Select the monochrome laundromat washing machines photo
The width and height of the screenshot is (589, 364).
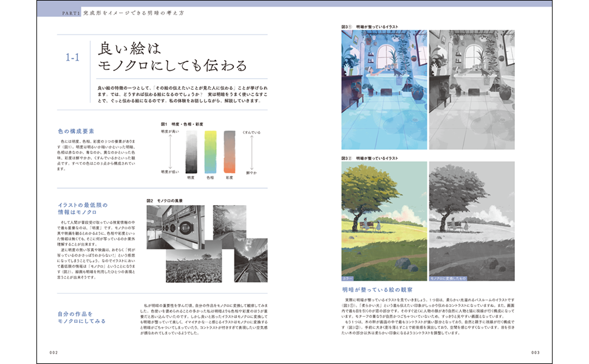click(175, 227)
